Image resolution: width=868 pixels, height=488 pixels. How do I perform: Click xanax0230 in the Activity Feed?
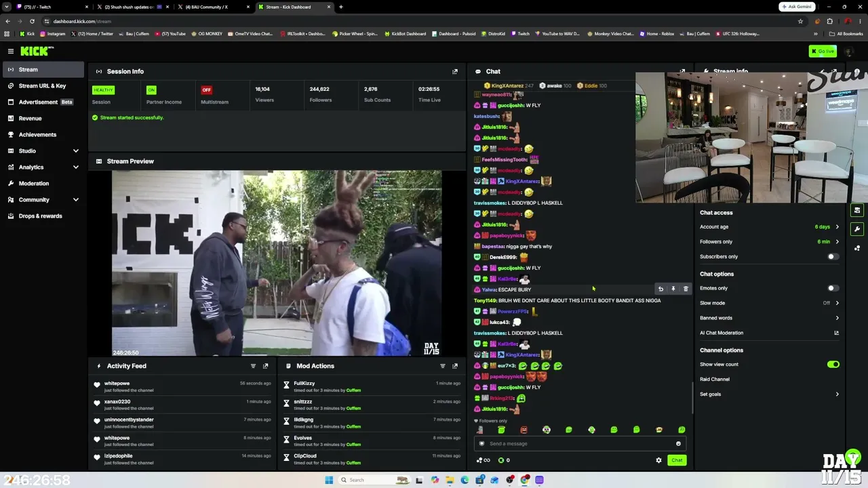point(117,402)
